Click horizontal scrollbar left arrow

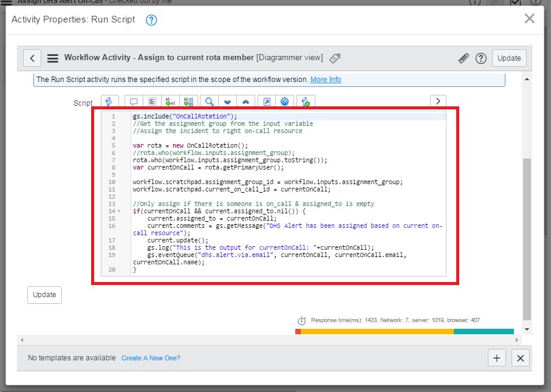22,340
